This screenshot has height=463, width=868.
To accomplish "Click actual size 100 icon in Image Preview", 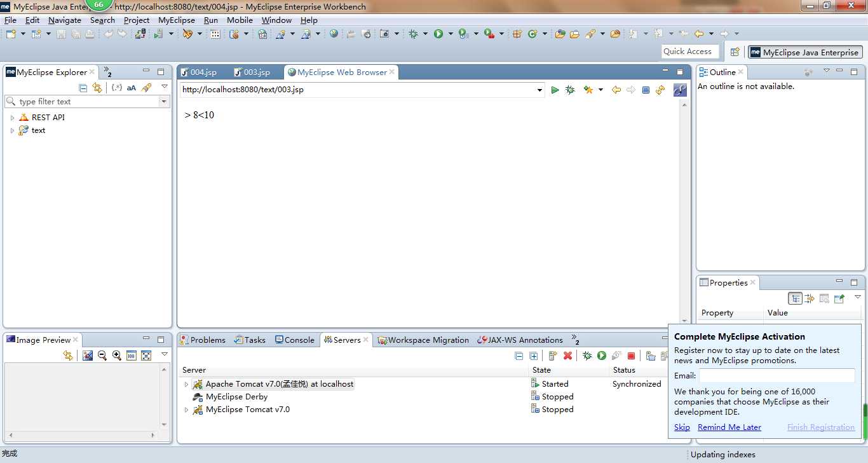I will 132,356.
